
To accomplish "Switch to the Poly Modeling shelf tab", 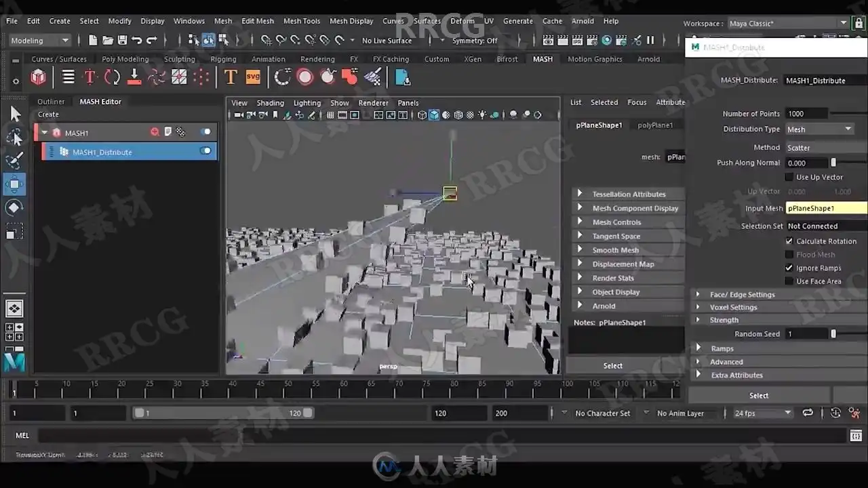I will pyautogui.click(x=125, y=59).
